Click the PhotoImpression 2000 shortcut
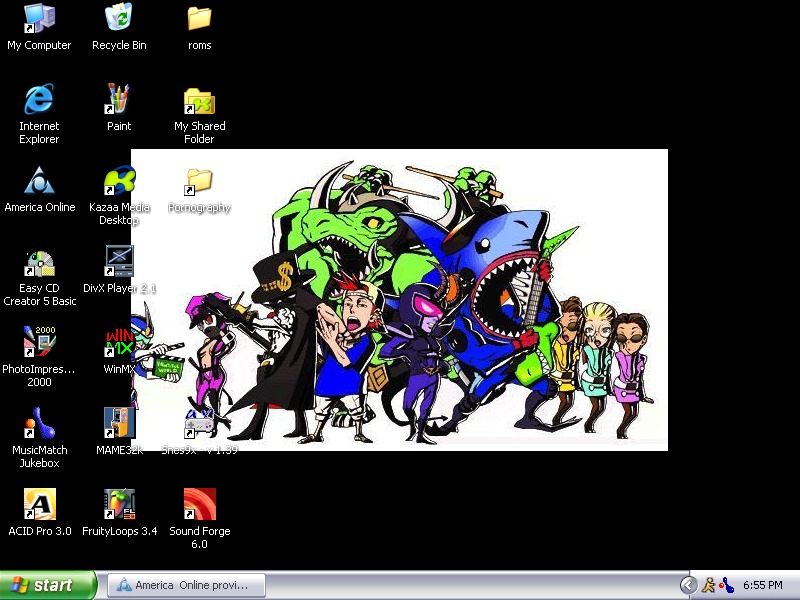Viewport: 800px width, 600px height. click(39, 342)
